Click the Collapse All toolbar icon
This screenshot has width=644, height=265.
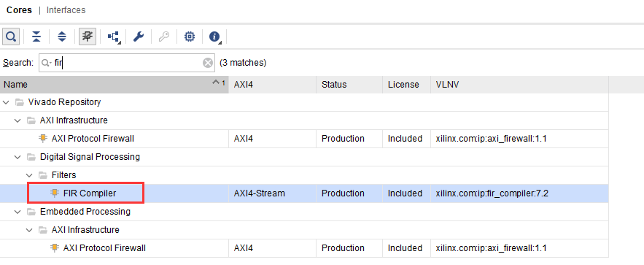point(36,37)
